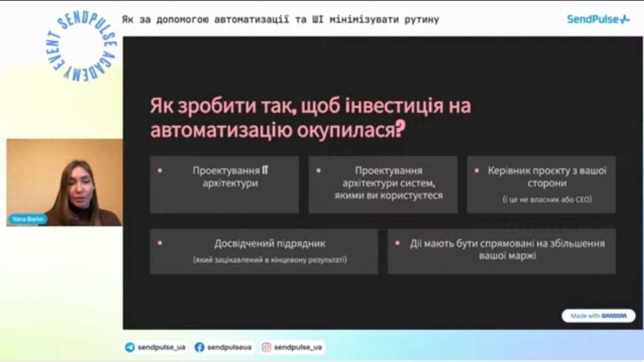Select the "Проектування архітектури систем" card
644x362 pixels.
pyautogui.click(x=383, y=184)
